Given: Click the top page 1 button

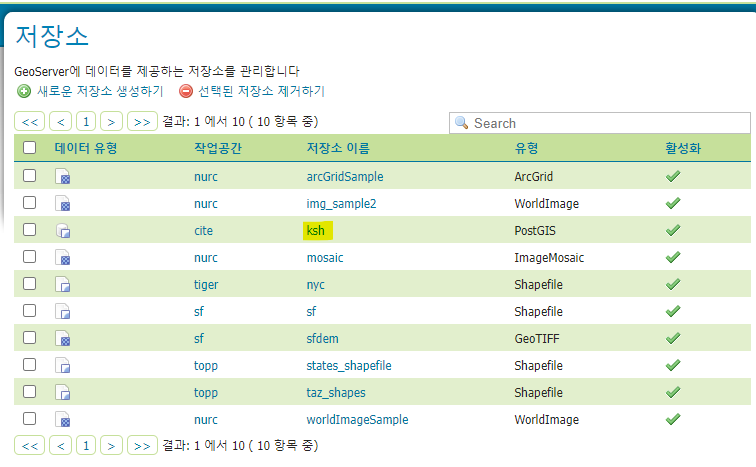Looking at the screenshot, I should tap(86, 121).
